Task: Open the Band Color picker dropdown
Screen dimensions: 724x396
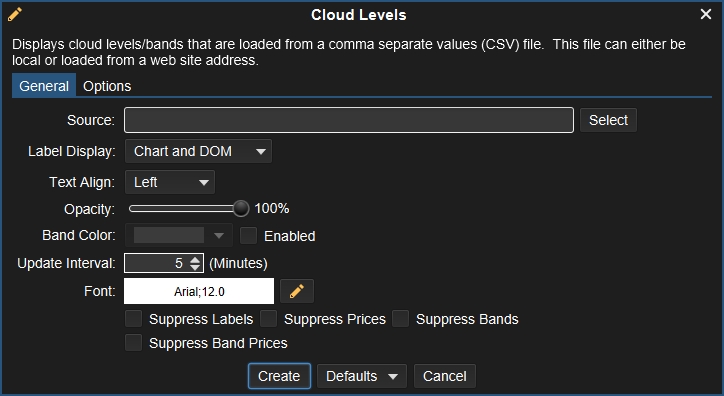Action: [179, 235]
